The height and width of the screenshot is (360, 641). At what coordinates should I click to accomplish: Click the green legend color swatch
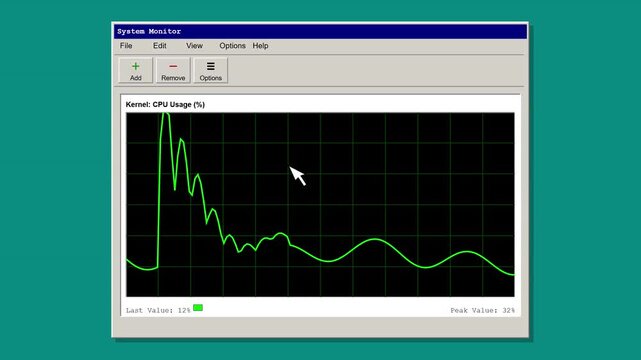pos(198,308)
